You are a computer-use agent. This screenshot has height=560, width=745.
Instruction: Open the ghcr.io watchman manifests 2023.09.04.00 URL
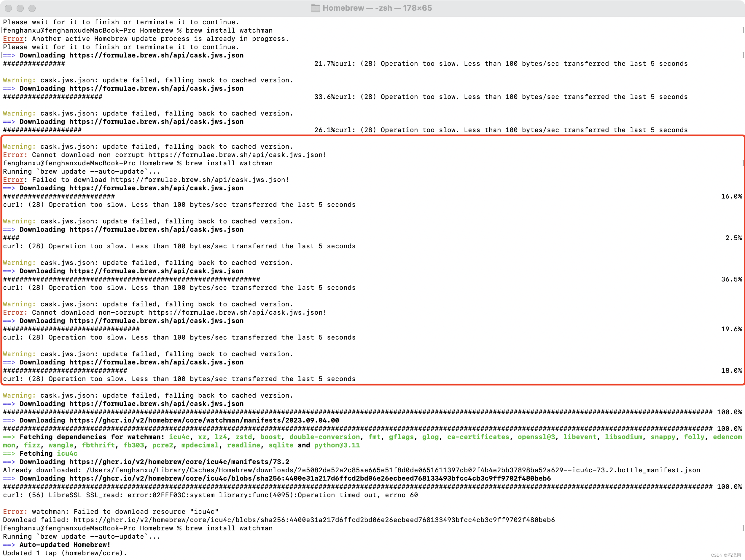coord(204,420)
